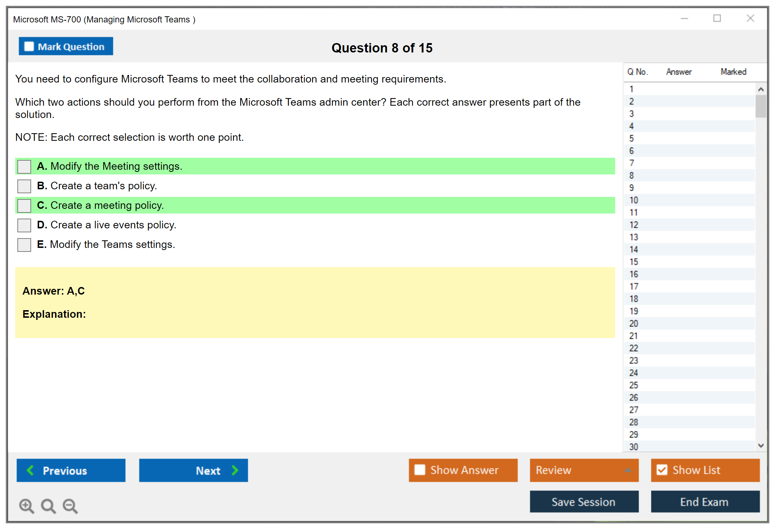
Task: Click the question list scrollbar thumb
Action: pos(761,106)
